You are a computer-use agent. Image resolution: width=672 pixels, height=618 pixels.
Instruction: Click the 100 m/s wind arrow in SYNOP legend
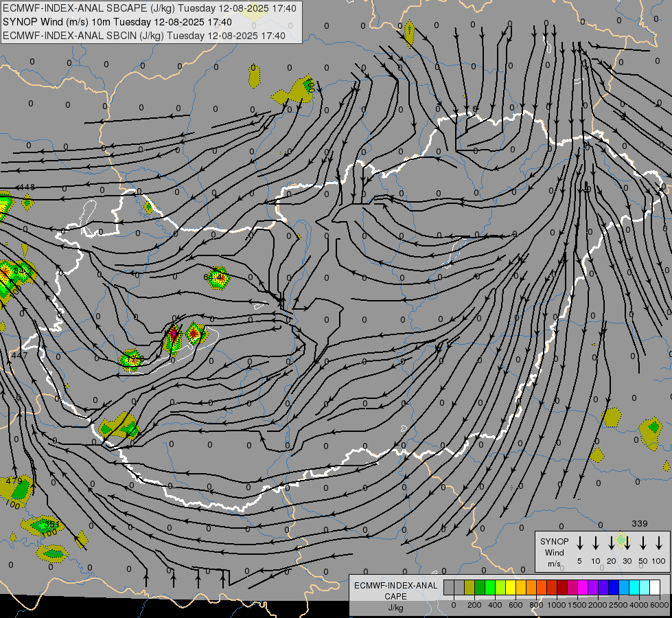coord(659,543)
